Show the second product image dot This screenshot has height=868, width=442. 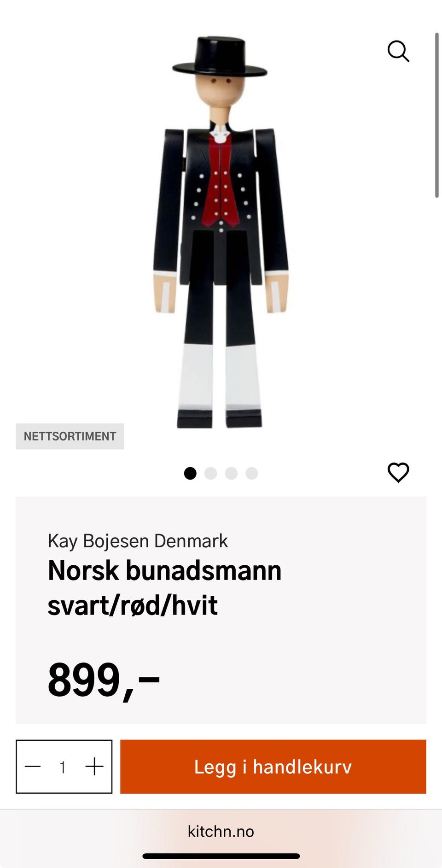click(x=210, y=473)
